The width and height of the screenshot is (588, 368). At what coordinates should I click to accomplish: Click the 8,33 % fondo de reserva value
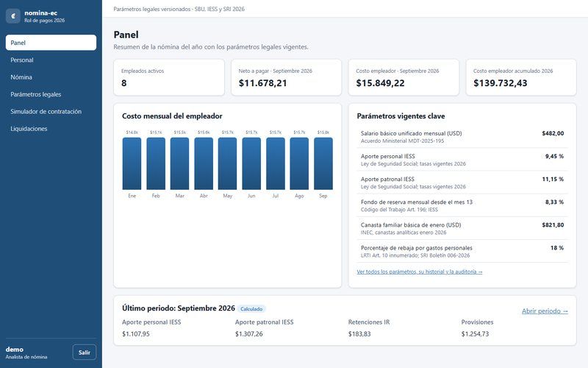pos(554,202)
